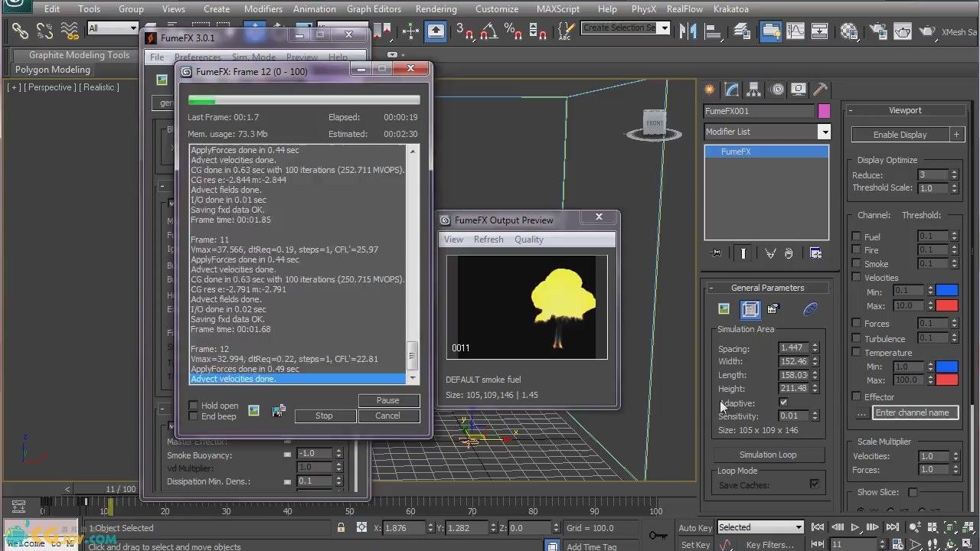The image size is (980, 551).
Task: Open the Display panel tab
Action: coord(799,89)
